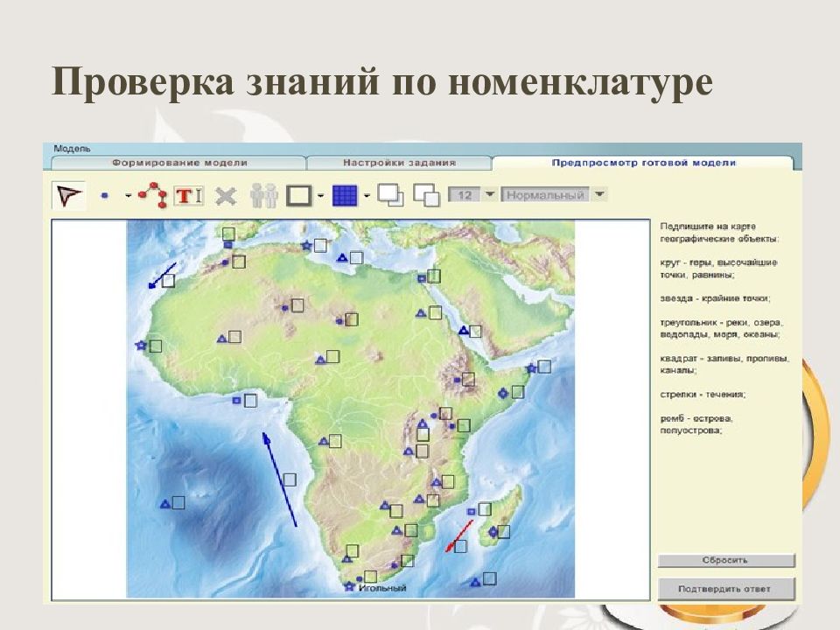Click the bring to front icon
The width and height of the screenshot is (840, 630).
pos(390,194)
